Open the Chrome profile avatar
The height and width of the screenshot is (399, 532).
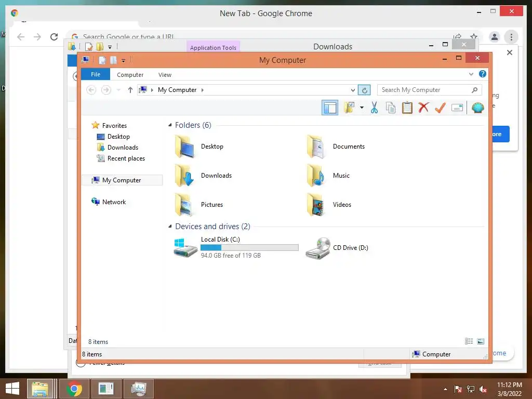click(495, 37)
